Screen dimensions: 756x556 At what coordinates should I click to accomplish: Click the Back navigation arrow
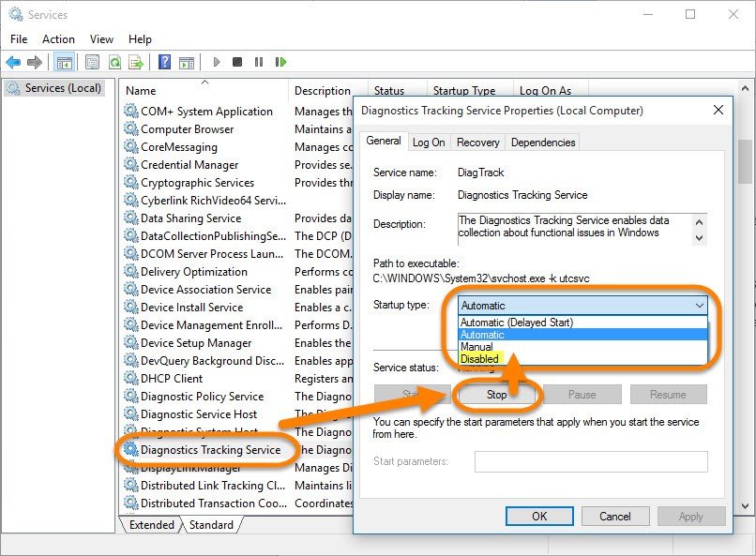tap(14, 62)
